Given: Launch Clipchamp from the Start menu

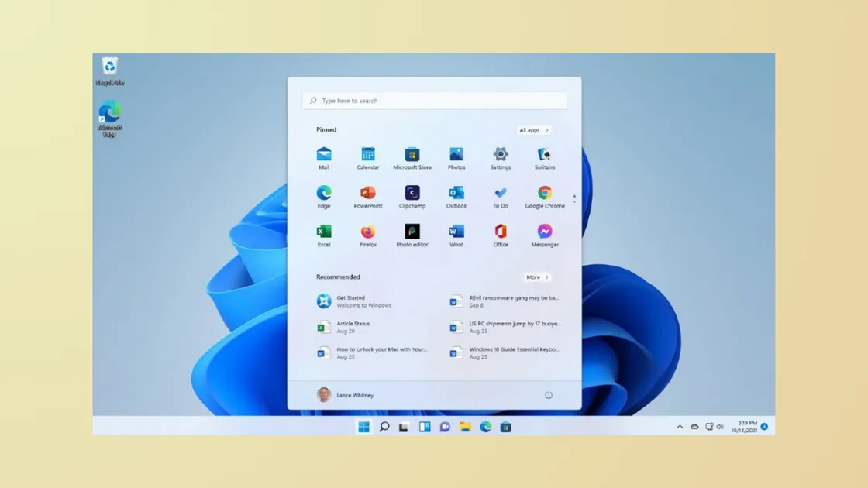Looking at the screenshot, I should pyautogui.click(x=412, y=194).
